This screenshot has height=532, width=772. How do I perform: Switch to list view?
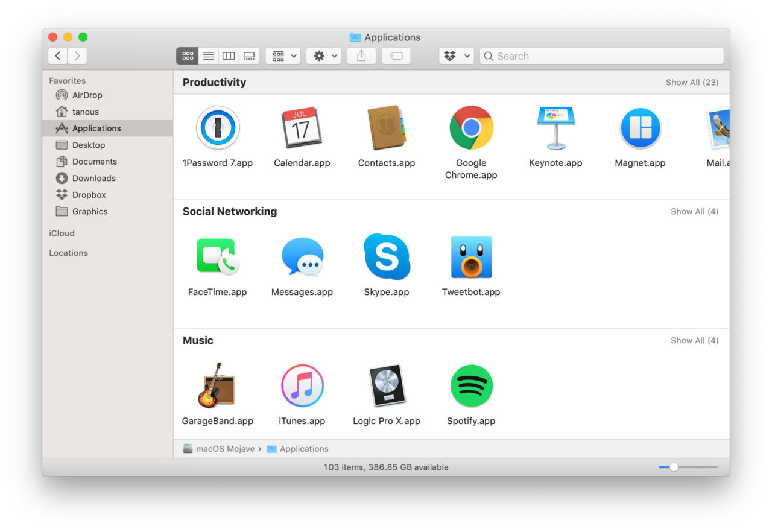[x=208, y=56]
